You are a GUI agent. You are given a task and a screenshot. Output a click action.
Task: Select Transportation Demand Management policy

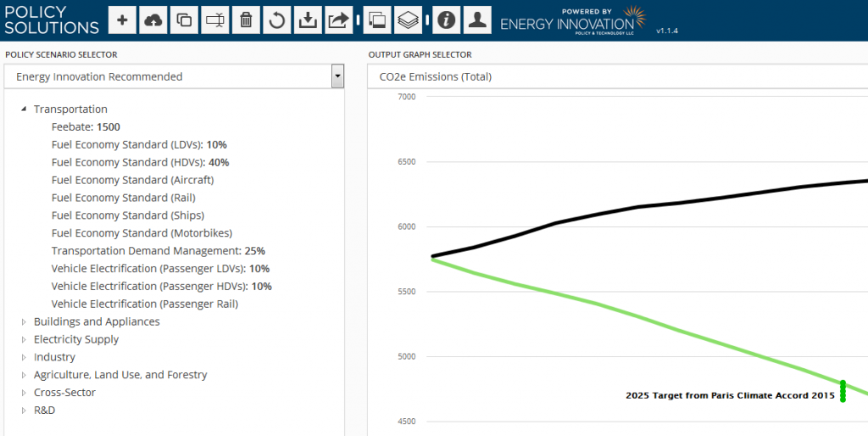(x=158, y=251)
